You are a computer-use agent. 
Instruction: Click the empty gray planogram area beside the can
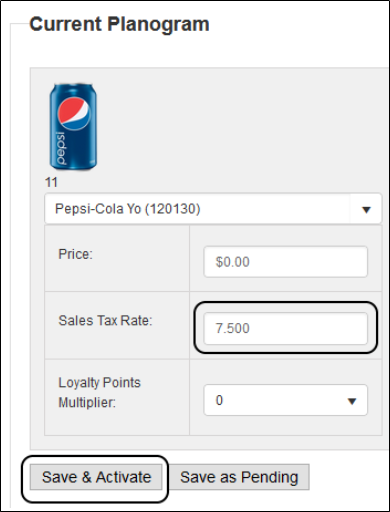point(240,130)
